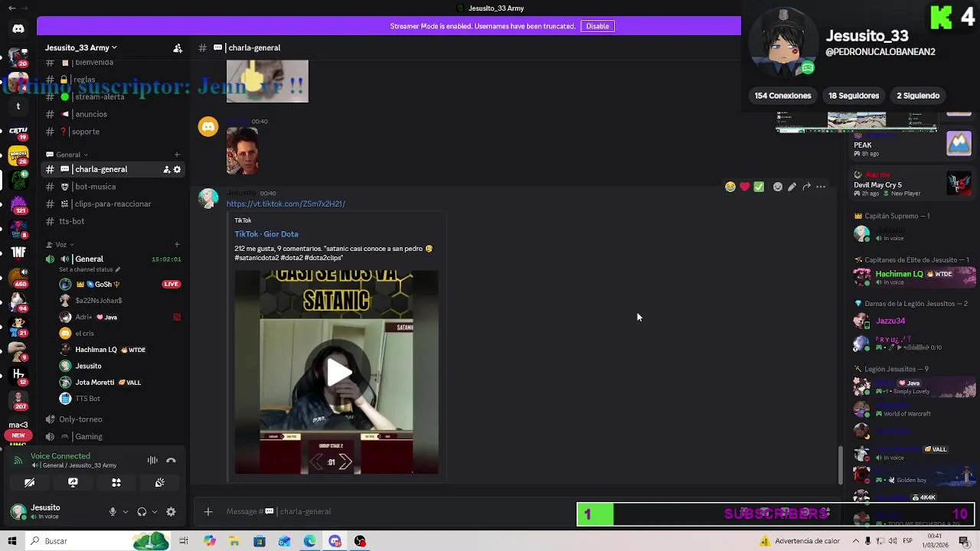Image resolution: width=980 pixels, height=551 pixels.
Task: Disable Streamer Mode button
Action: coord(597,26)
